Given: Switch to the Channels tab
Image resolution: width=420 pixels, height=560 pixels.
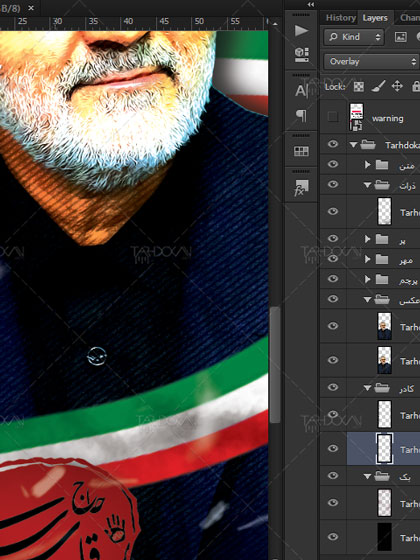Looking at the screenshot, I should [x=410, y=18].
